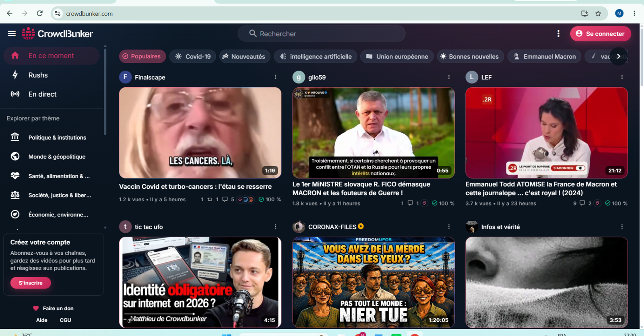Go to En ce moment in sidebar
The width and height of the screenshot is (644, 336).
[52, 56]
